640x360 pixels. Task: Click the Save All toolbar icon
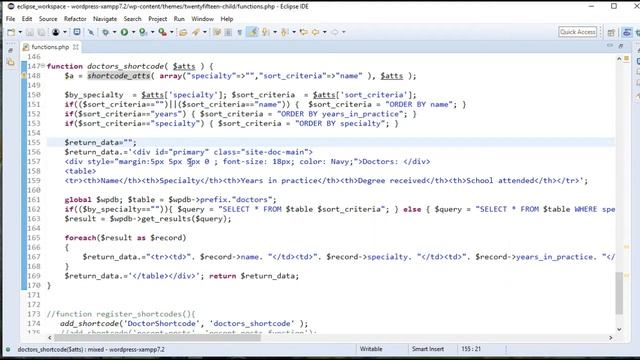[41, 32]
